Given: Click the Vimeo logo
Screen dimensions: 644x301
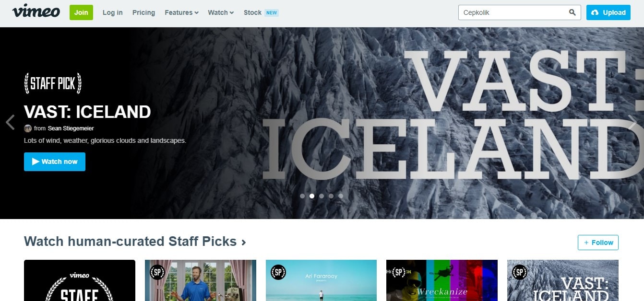Looking at the screenshot, I should click(36, 11).
